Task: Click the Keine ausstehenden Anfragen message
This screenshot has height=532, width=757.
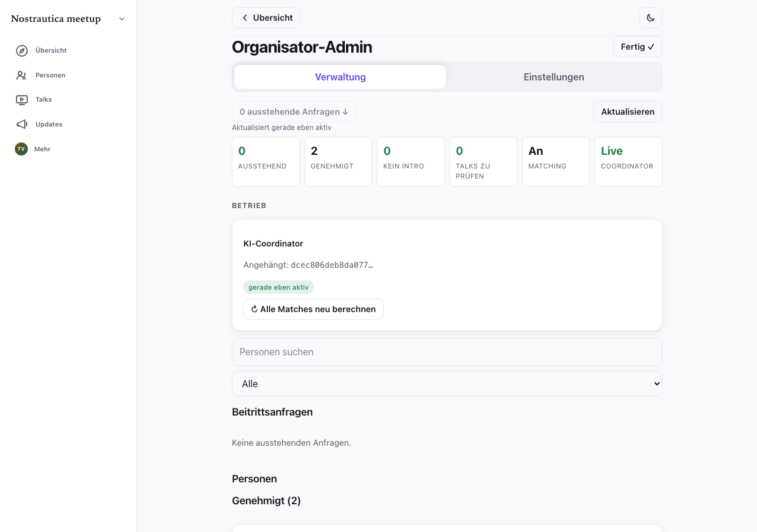Action: (x=292, y=443)
